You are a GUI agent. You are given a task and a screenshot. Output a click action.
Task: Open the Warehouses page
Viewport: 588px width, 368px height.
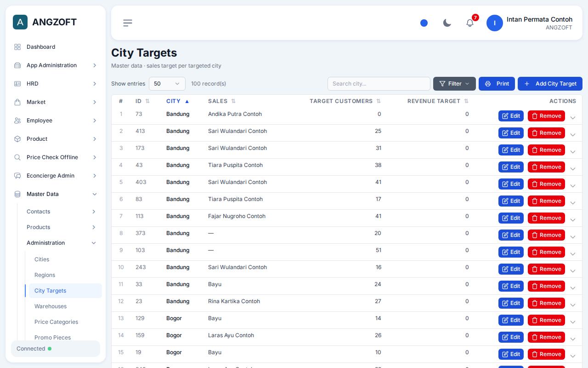coord(65,306)
